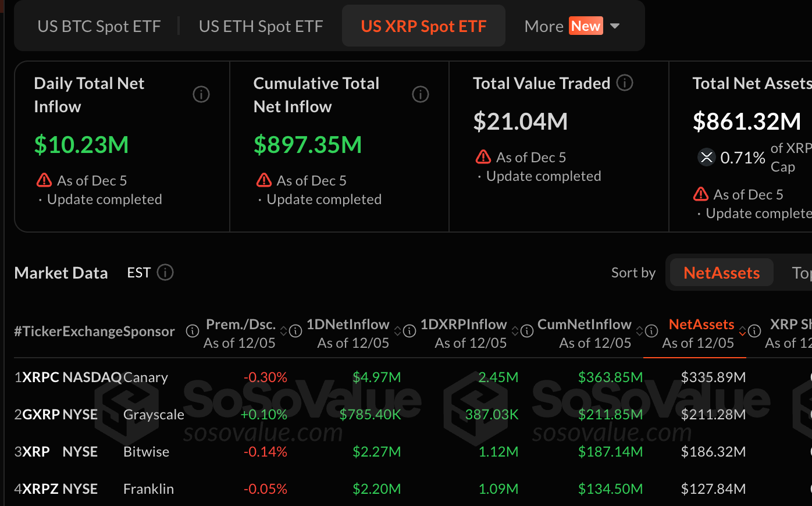Click the XRP logo beside 0.71%
The image size is (812, 506).
tap(706, 157)
